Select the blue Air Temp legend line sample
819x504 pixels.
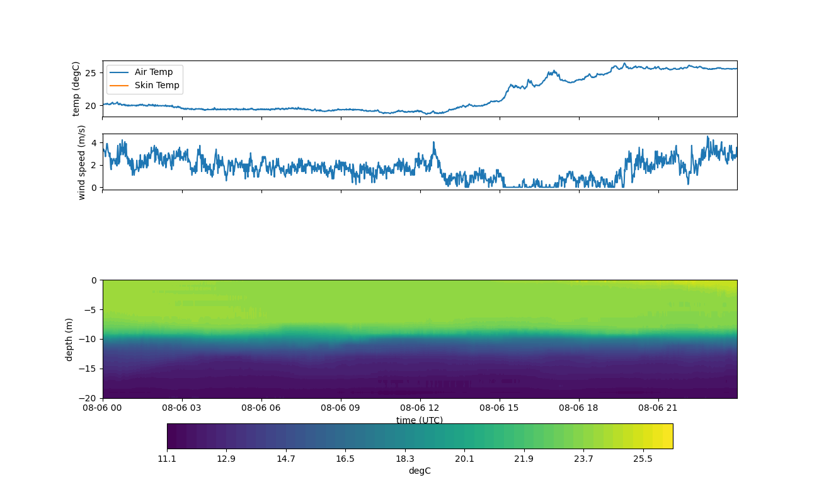click(119, 72)
